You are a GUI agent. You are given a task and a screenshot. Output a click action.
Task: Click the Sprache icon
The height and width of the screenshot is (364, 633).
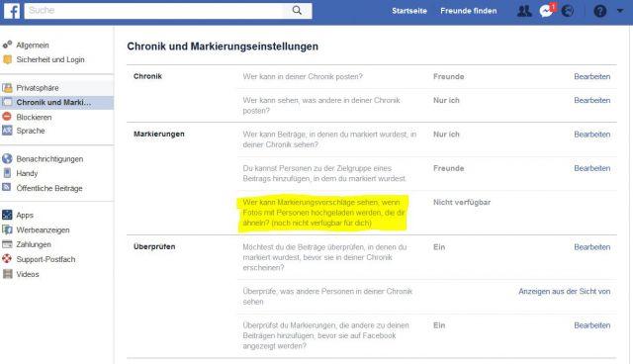point(7,131)
